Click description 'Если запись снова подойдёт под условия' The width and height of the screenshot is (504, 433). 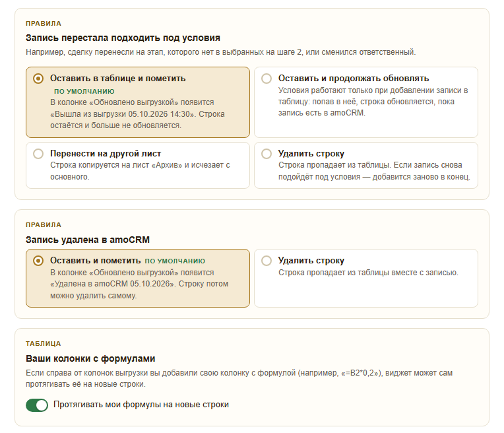374,171
